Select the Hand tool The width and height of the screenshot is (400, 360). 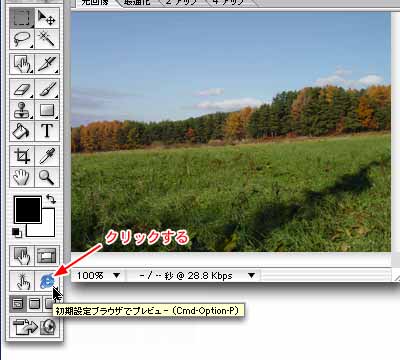(x=22, y=177)
